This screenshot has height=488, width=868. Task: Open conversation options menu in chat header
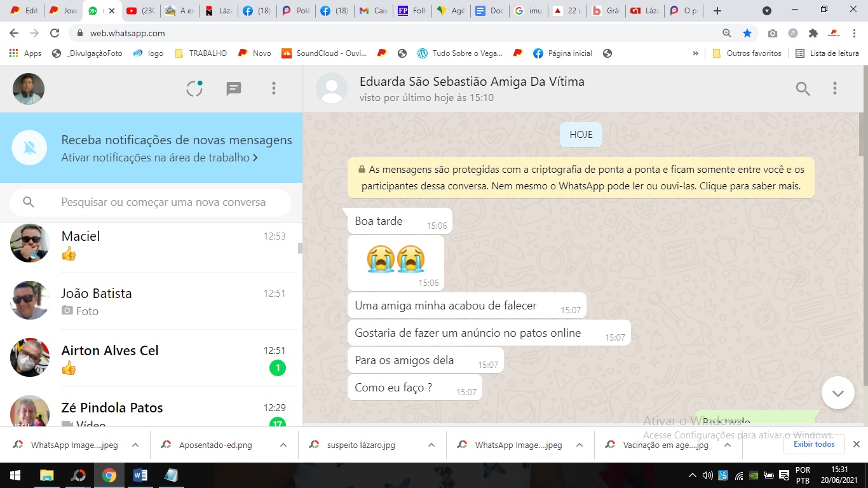834,88
